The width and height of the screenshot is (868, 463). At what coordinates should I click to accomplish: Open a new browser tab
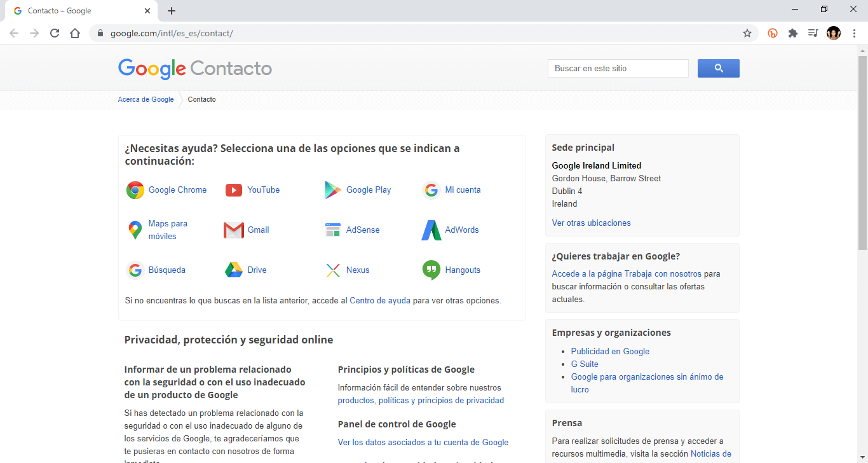pos(172,11)
